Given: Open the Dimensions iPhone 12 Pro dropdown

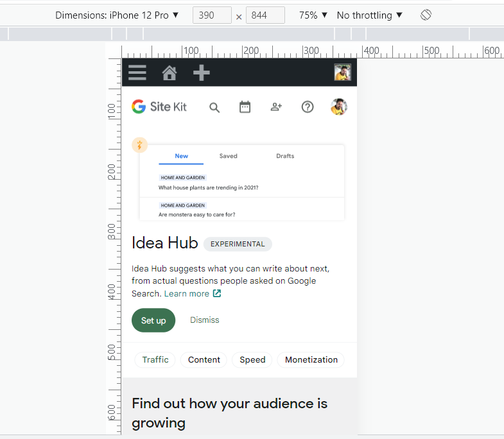Looking at the screenshot, I should coord(117,15).
